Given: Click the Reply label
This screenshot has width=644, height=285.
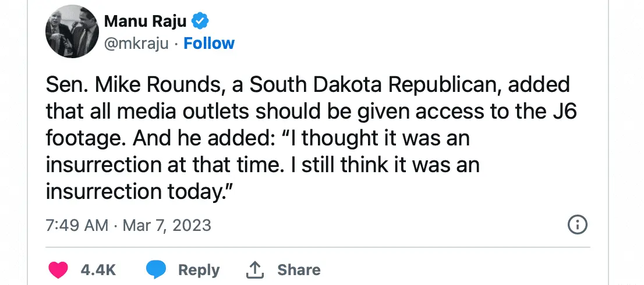Looking at the screenshot, I should pos(199,270).
